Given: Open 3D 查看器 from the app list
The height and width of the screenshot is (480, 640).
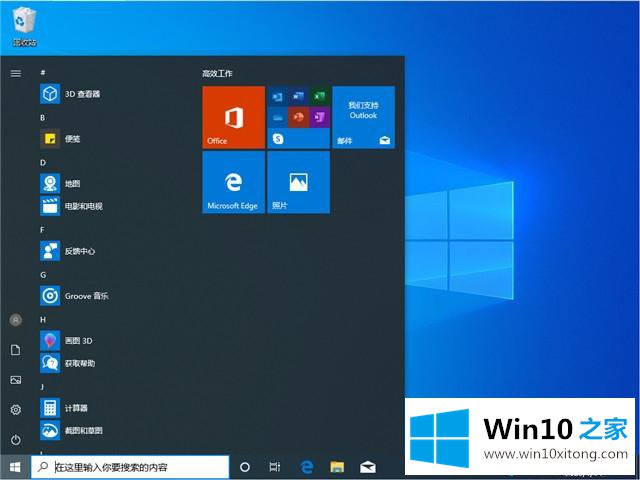Looking at the screenshot, I should click(x=70, y=94).
